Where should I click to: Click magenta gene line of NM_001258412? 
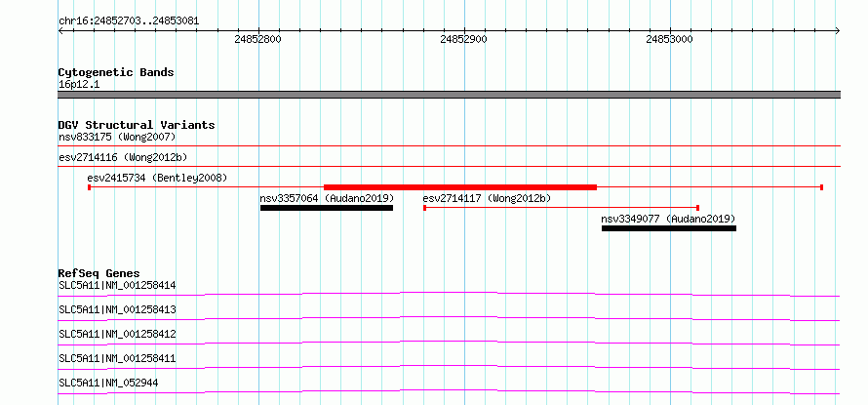point(449,343)
